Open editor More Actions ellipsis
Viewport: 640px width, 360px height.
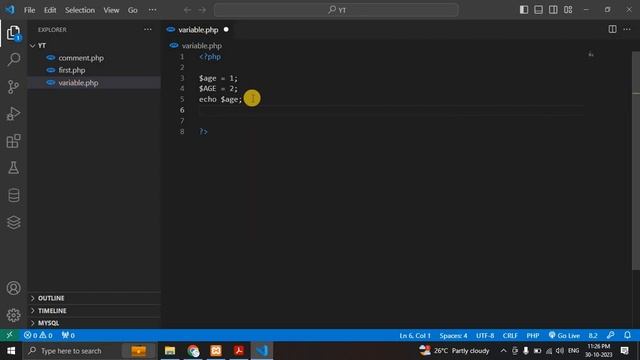pos(627,29)
